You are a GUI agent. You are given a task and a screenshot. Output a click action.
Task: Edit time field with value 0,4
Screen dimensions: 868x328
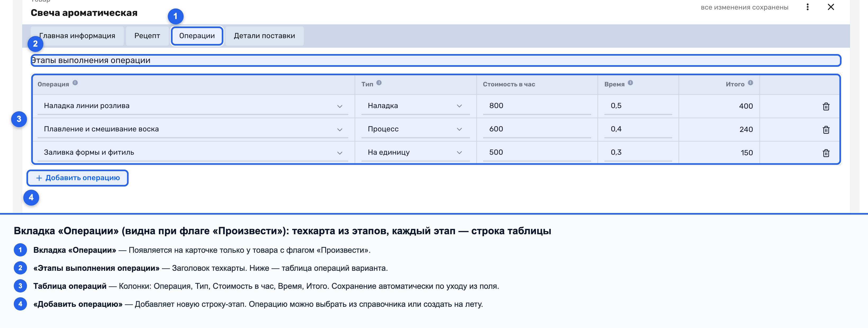(638, 129)
